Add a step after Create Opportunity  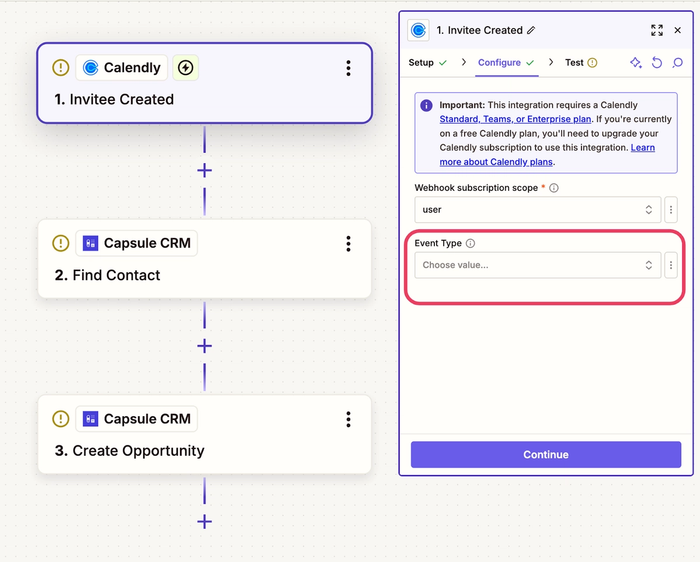[204, 521]
